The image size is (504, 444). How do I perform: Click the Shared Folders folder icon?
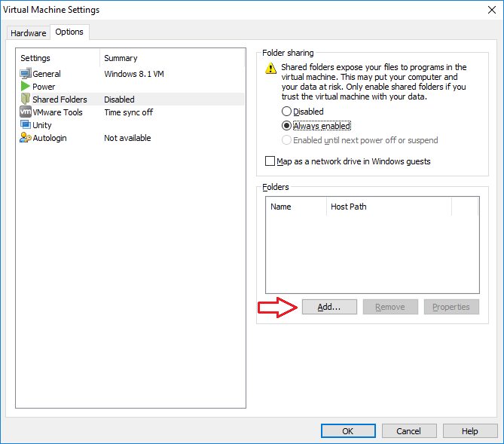[26, 99]
